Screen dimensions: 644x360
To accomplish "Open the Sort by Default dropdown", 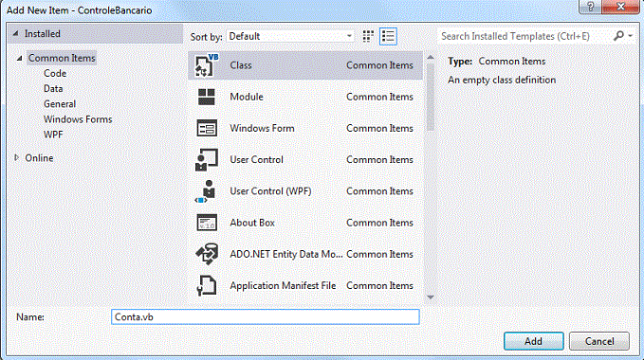I will 290,37.
